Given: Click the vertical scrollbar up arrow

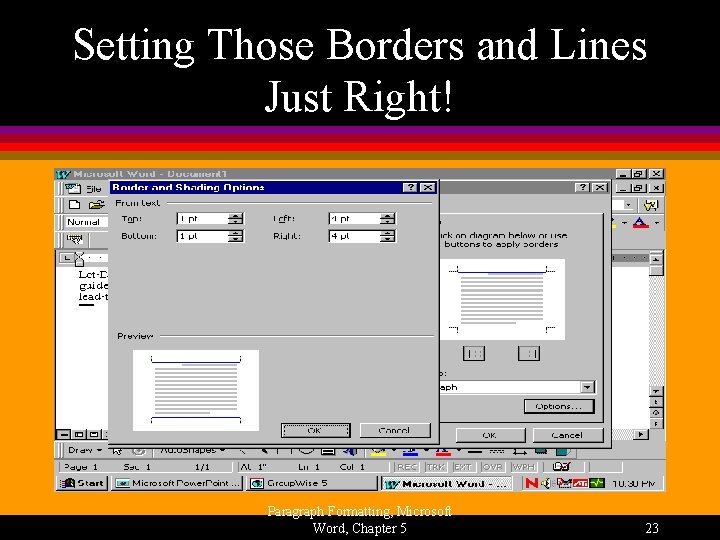Looking at the screenshot, I should click(x=656, y=259).
